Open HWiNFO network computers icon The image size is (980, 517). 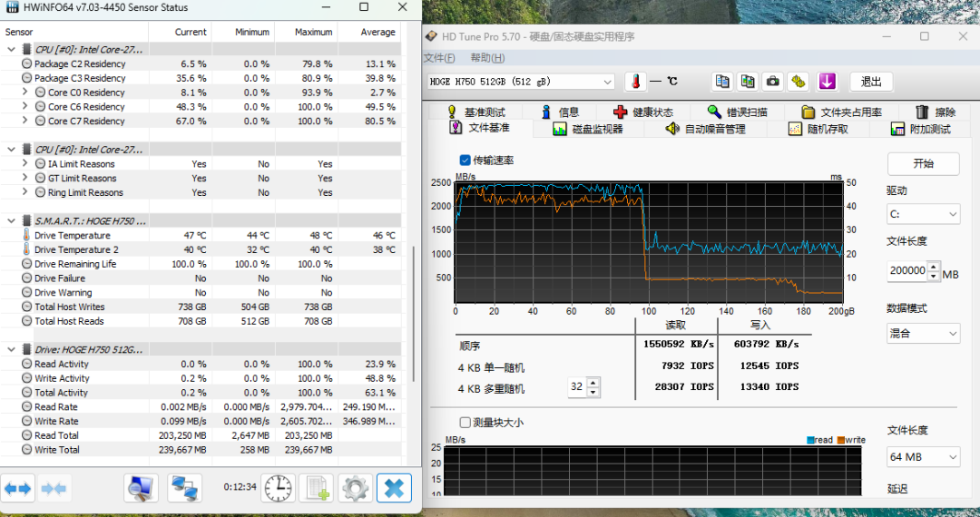pyautogui.click(x=184, y=488)
